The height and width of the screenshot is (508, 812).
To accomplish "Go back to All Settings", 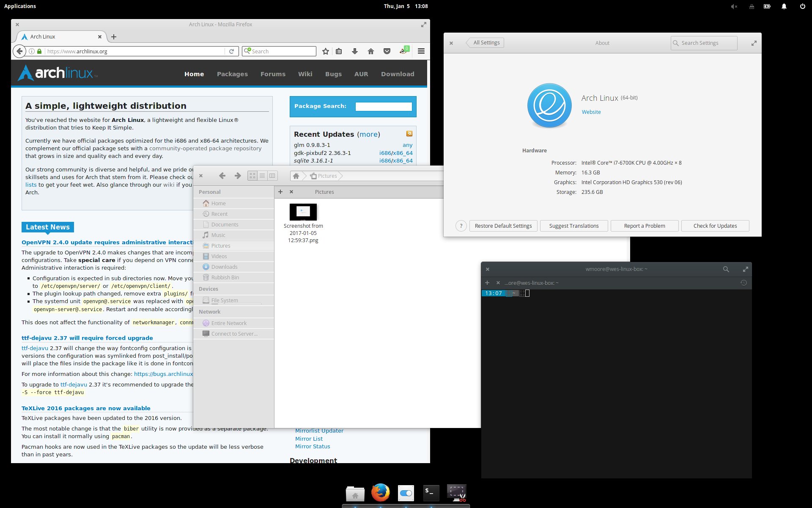I will tap(485, 43).
